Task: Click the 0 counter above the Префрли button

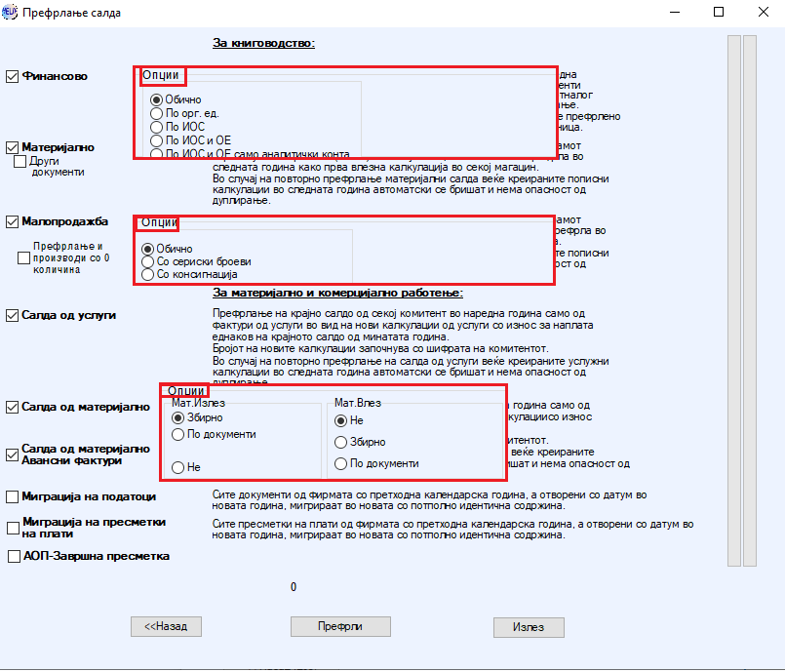Action: [x=294, y=587]
